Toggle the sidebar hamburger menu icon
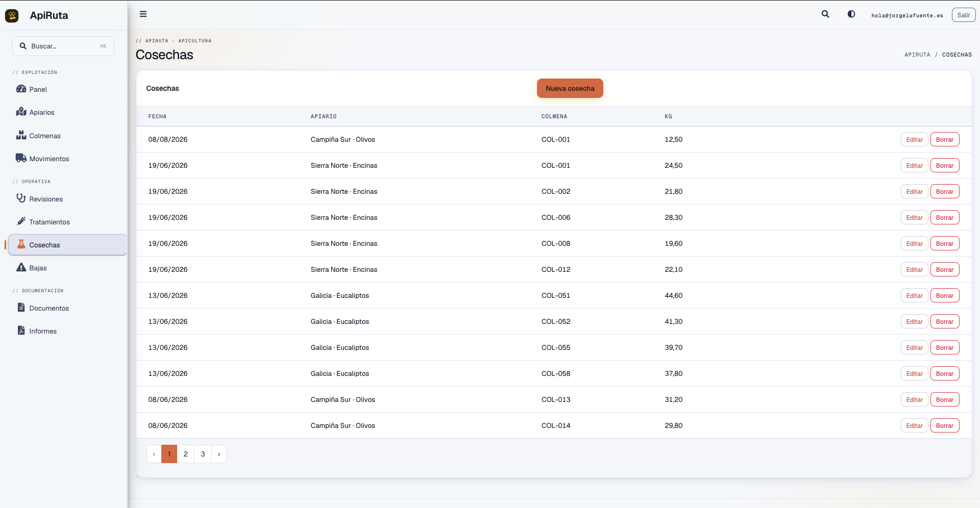This screenshot has height=508, width=980. click(x=143, y=14)
